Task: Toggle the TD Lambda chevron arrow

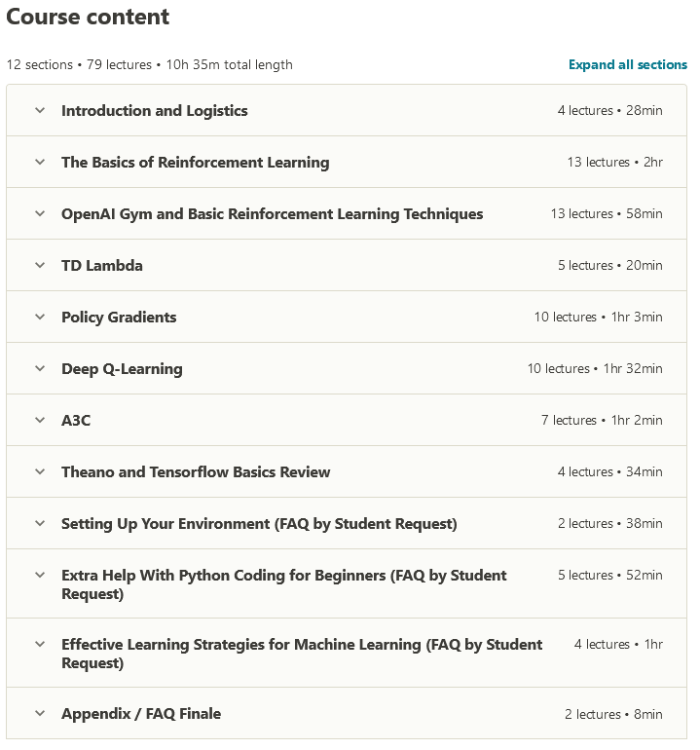Action: pos(40,266)
